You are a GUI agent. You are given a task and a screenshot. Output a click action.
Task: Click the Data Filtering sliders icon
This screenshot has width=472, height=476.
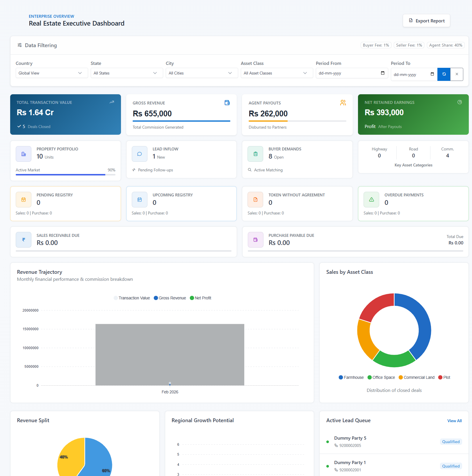(19, 45)
